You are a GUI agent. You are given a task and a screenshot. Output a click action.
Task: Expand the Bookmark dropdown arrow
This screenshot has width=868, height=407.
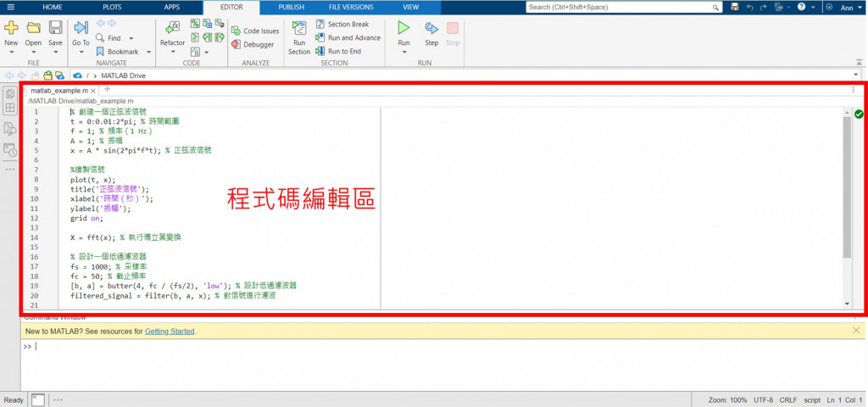[149, 52]
